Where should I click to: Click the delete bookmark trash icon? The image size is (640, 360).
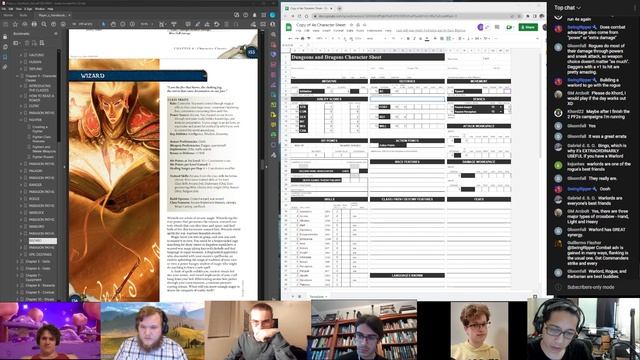[x=27, y=43]
